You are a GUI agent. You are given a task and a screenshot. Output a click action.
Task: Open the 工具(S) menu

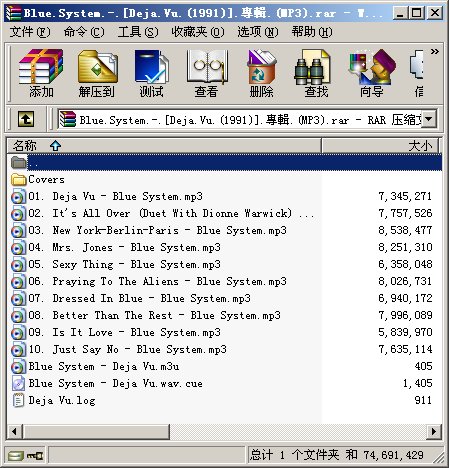point(138,32)
